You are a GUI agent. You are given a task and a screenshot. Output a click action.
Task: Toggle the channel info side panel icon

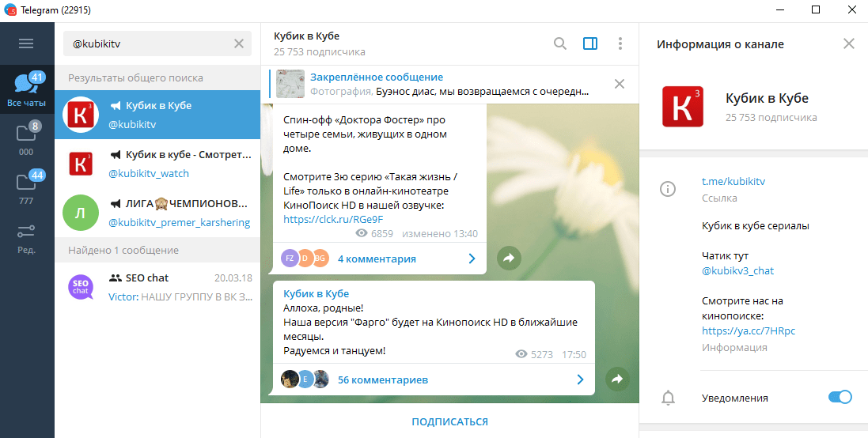coord(590,43)
